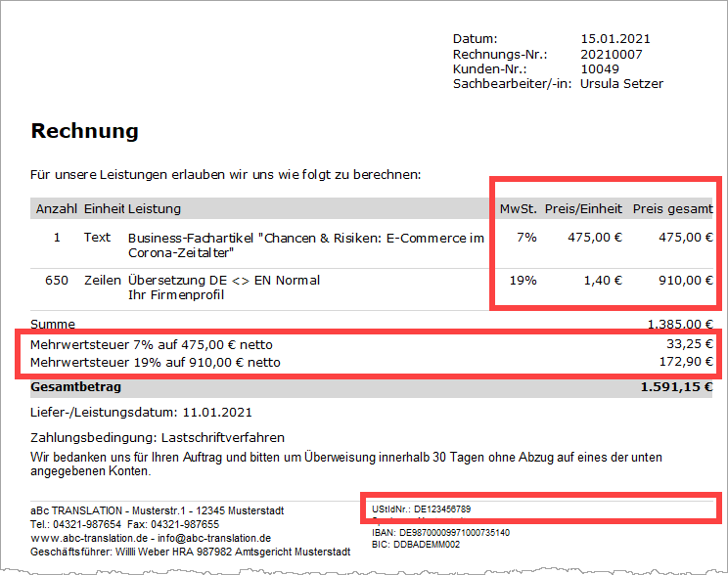Click the Summe label
728x575 pixels.
(53, 324)
